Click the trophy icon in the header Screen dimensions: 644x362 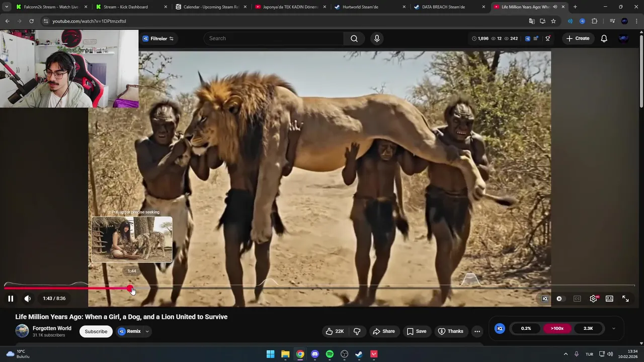pyautogui.click(x=548, y=38)
